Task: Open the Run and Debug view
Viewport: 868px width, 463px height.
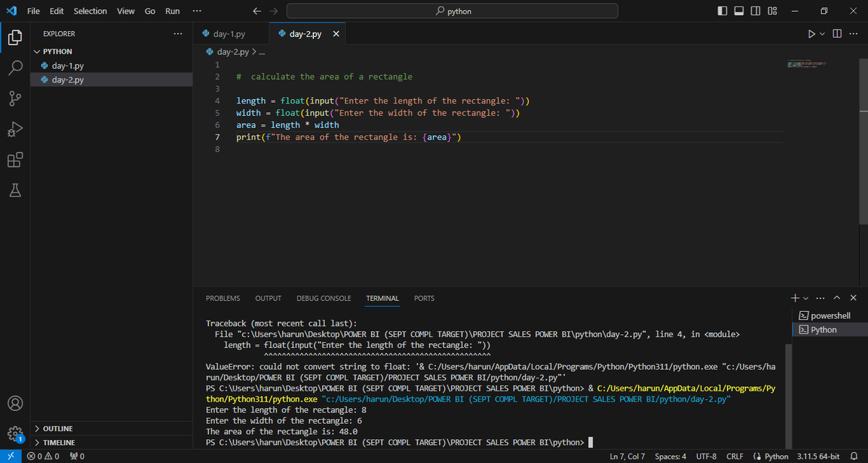Action: [x=15, y=129]
